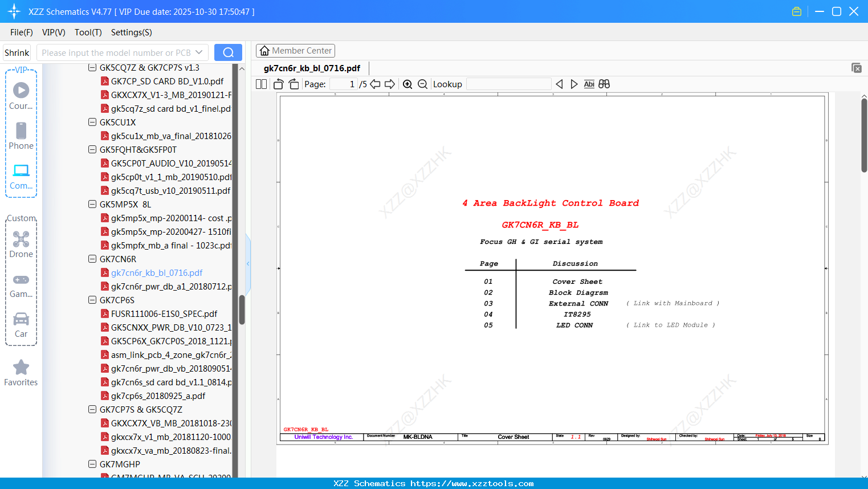Screen dimensions: 868x489
Task: Select the Computer category
Action: [x=21, y=176]
